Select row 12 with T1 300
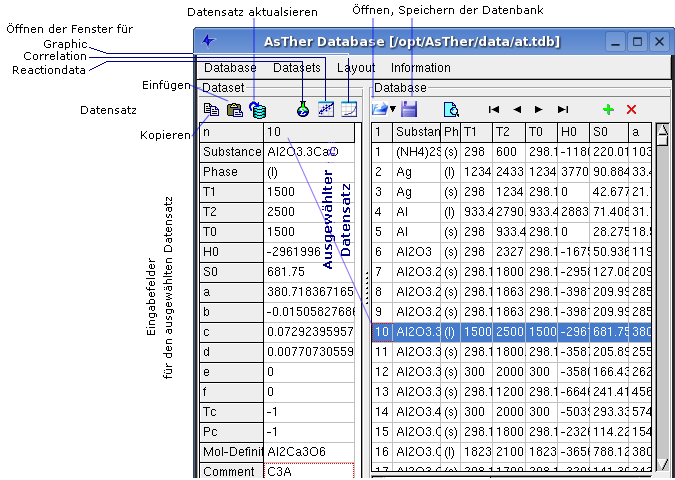 (x=511, y=372)
